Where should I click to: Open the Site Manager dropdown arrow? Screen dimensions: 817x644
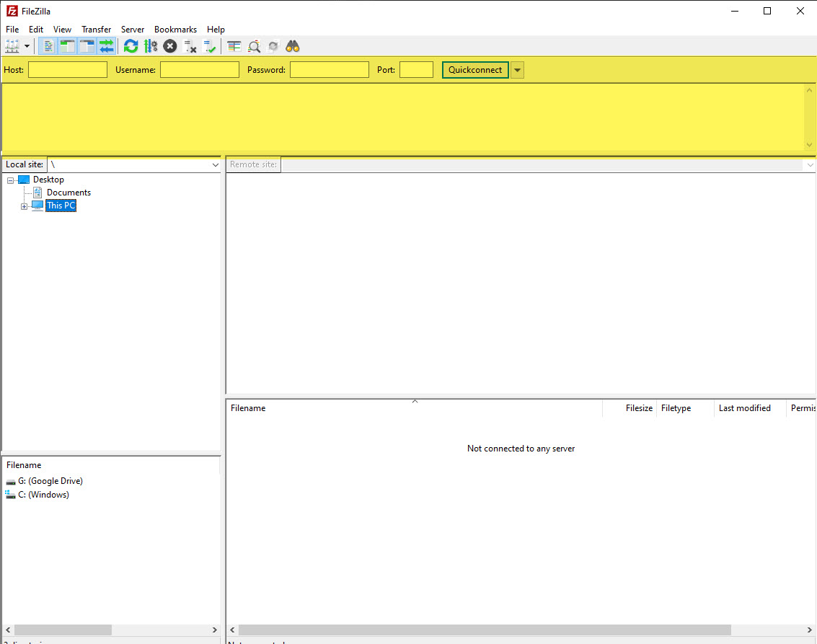27,46
